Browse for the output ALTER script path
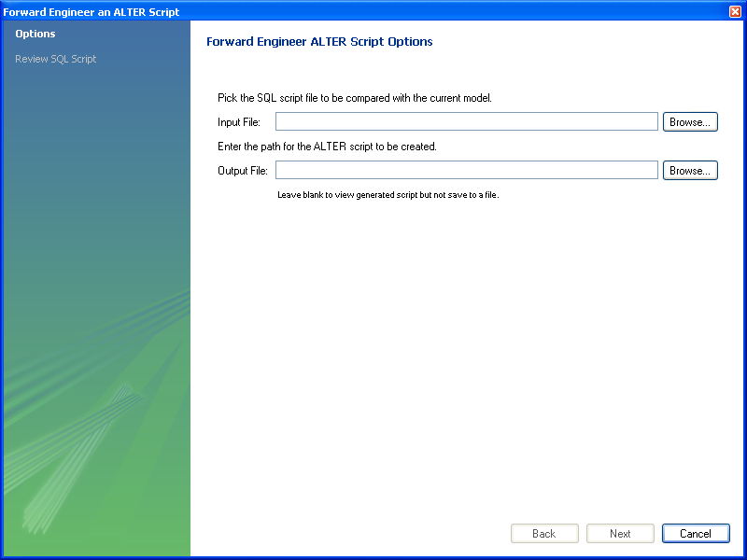This screenshot has height=560, width=747. coord(690,171)
